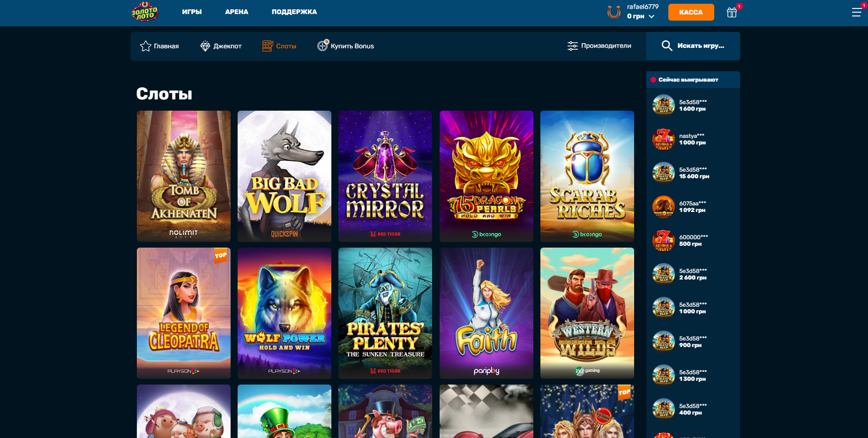
Task: Click the '6075aa***' winner name
Action: pyautogui.click(x=692, y=204)
